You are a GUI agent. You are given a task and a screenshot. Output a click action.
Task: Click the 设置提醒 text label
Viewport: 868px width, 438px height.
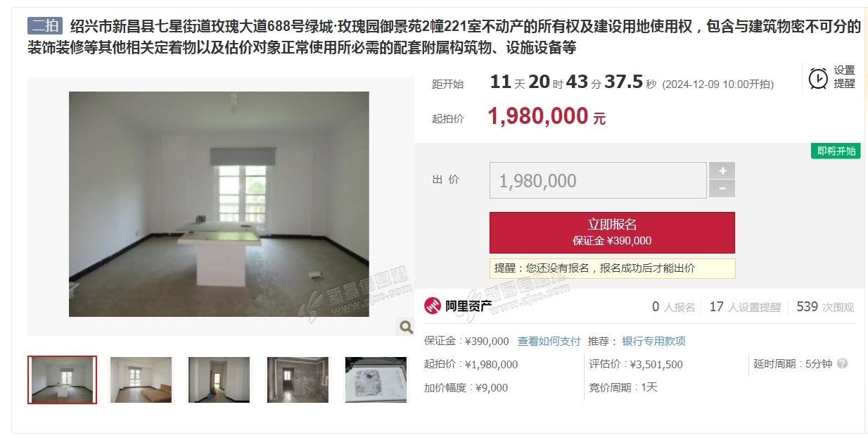[x=845, y=77]
